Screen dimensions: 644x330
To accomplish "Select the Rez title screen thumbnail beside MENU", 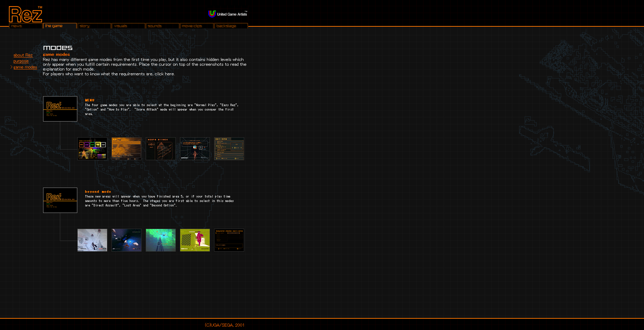I will (x=60, y=109).
